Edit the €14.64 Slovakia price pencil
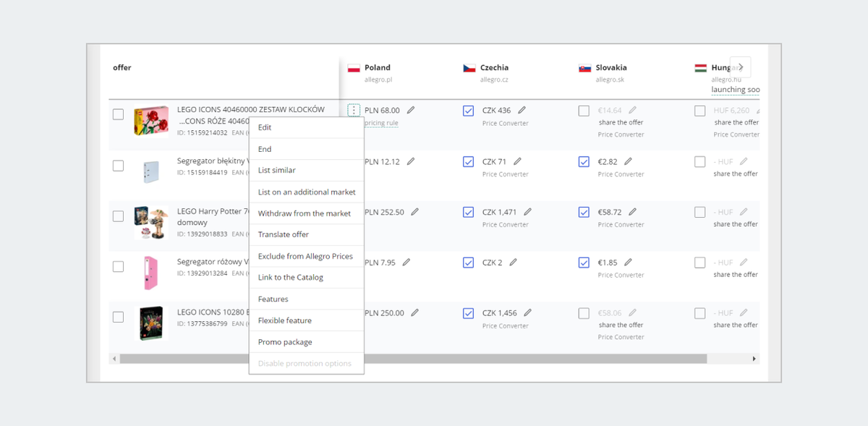 pos(633,111)
